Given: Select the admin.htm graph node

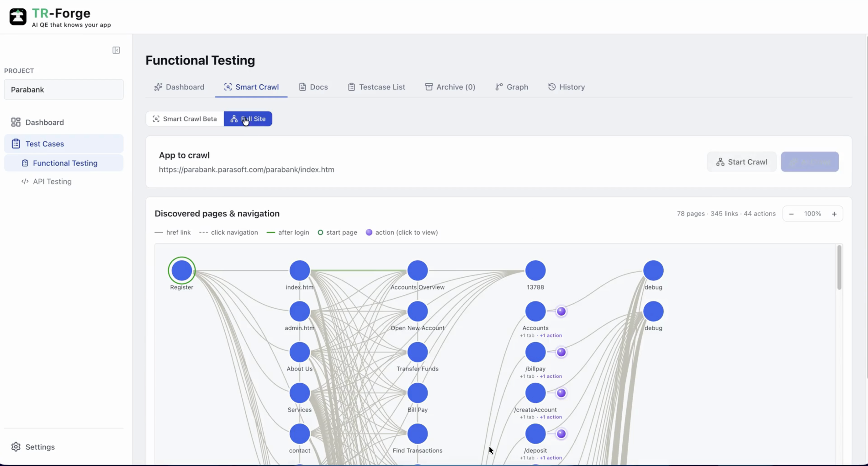Looking at the screenshot, I should (x=299, y=311).
